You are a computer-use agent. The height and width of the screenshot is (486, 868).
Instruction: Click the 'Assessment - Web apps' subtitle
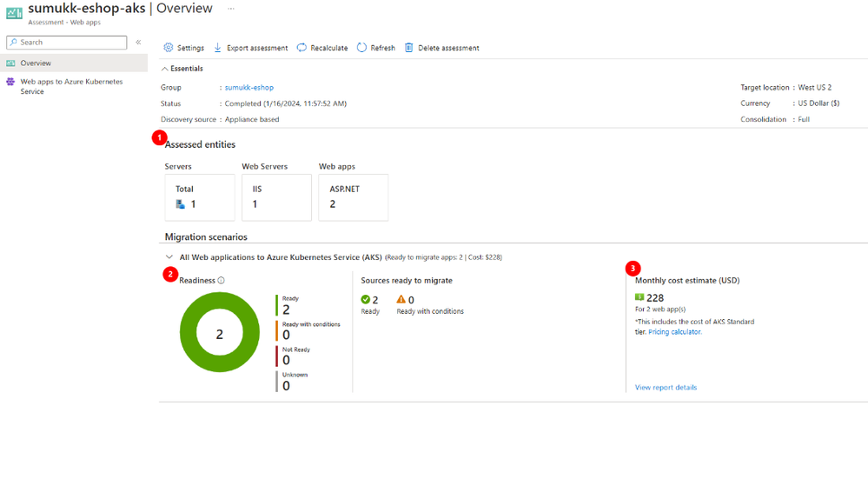click(x=64, y=23)
